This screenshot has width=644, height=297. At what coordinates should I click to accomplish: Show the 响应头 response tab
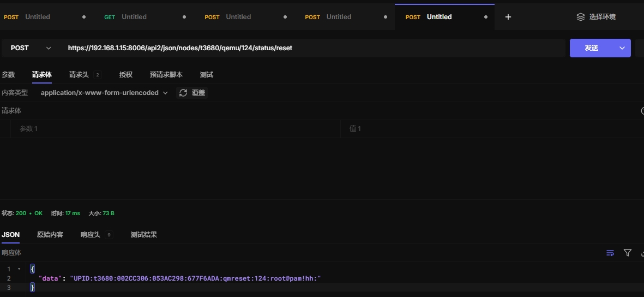[x=91, y=235]
